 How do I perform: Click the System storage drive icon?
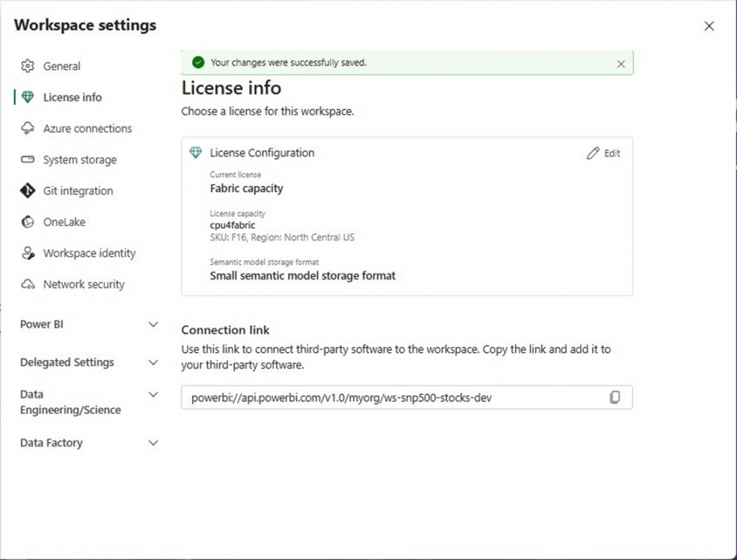(28, 160)
